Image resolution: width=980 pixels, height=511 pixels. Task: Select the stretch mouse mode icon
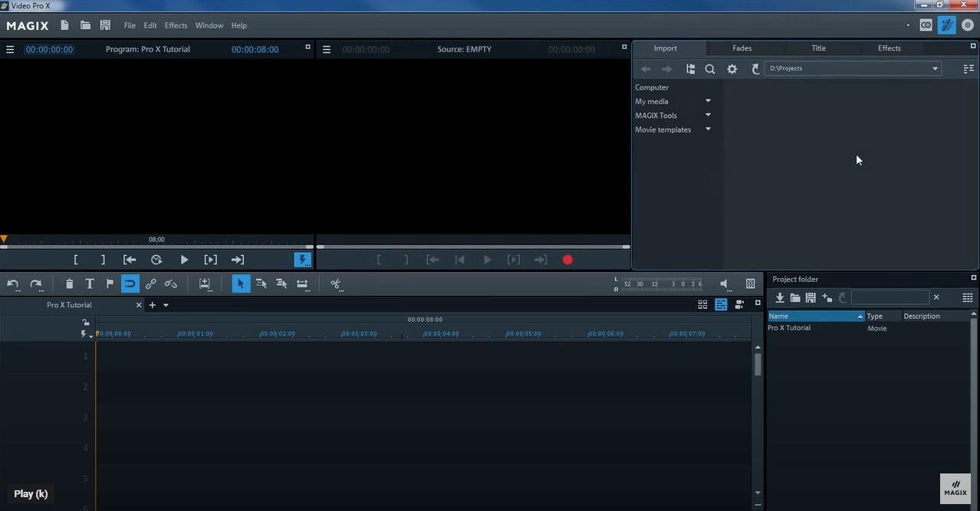pyautogui.click(x=302, y=283)
